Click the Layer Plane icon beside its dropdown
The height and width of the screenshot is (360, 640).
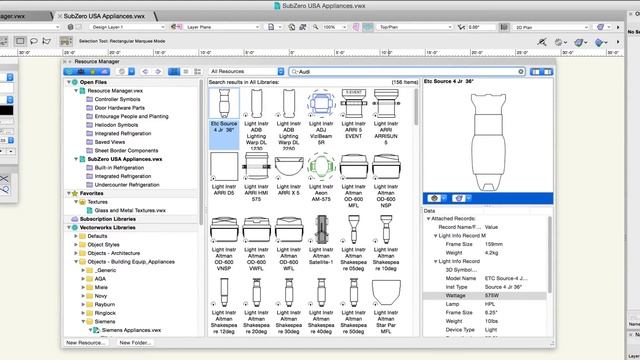[176, 27]
